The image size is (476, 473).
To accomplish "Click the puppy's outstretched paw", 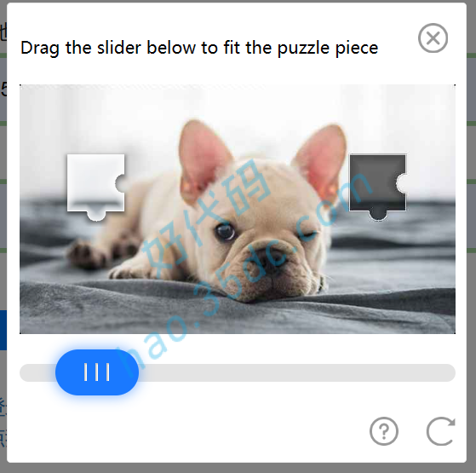I will pyautogui.click(x=88, y=254).
